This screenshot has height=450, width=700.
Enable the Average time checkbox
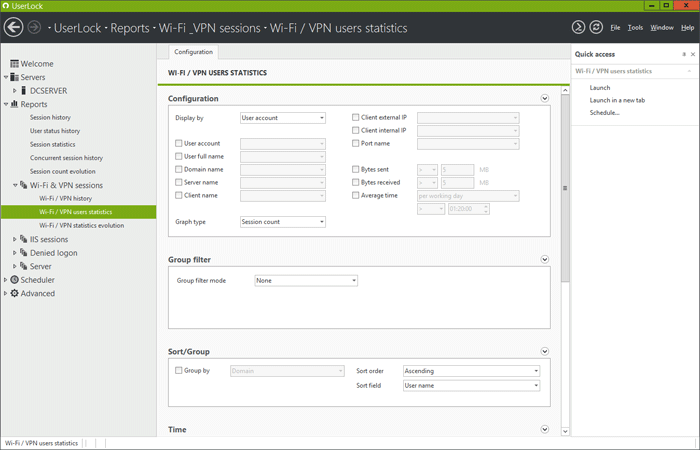click(355, 195)
